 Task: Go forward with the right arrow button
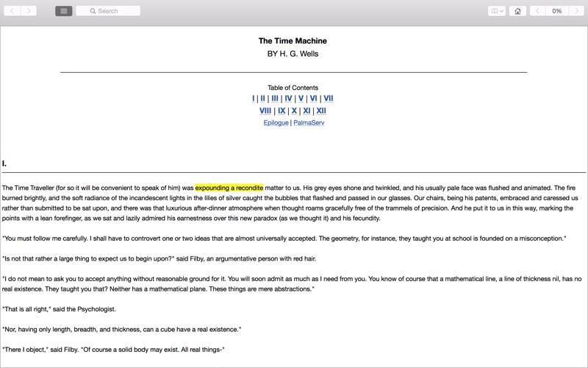point(29,11)
